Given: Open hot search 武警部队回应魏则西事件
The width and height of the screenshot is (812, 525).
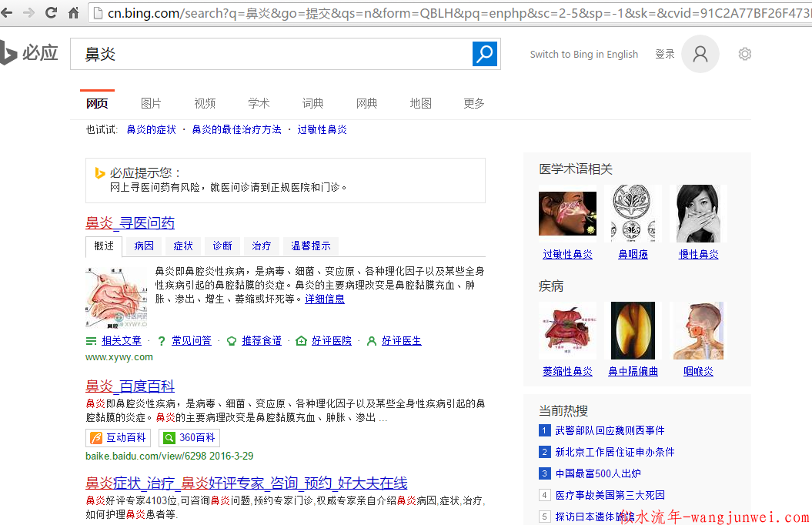Looking at the screenshot, I should click(x=610, y=431).
